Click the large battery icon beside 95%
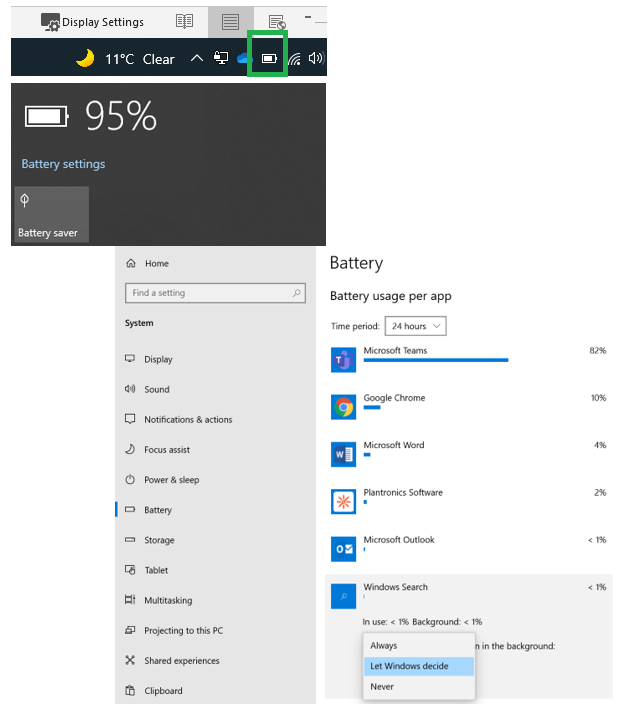Viewport: 624px width, 714px height. point(46,117)
